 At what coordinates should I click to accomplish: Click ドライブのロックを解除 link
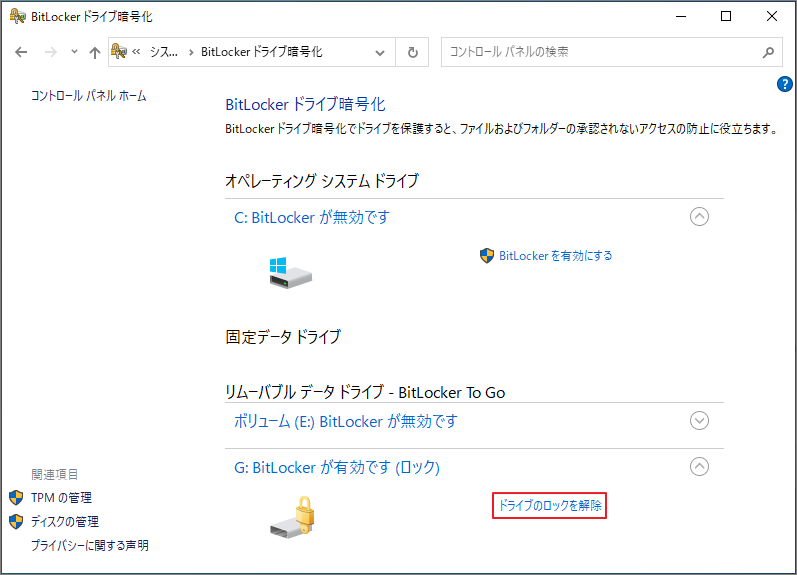(549, 505)
